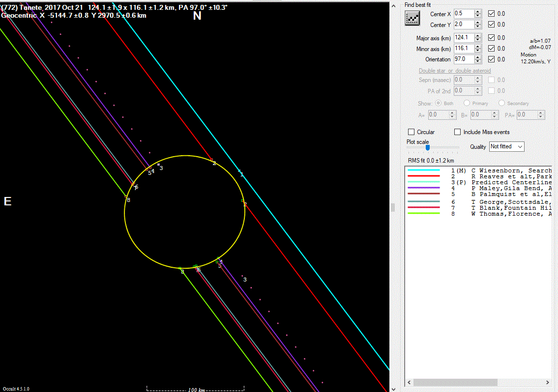Select the Secondary radio button
The image size is (558, 392).
tap(501, 103)
